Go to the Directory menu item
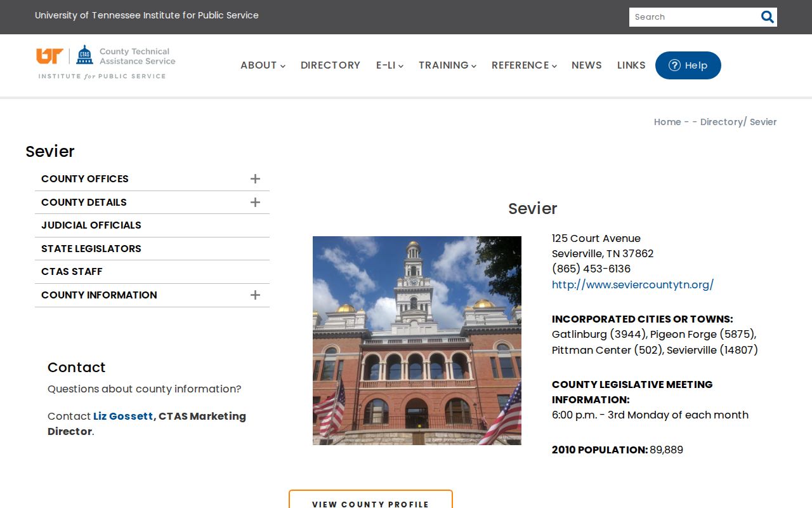812x508 pixels. 331,65
